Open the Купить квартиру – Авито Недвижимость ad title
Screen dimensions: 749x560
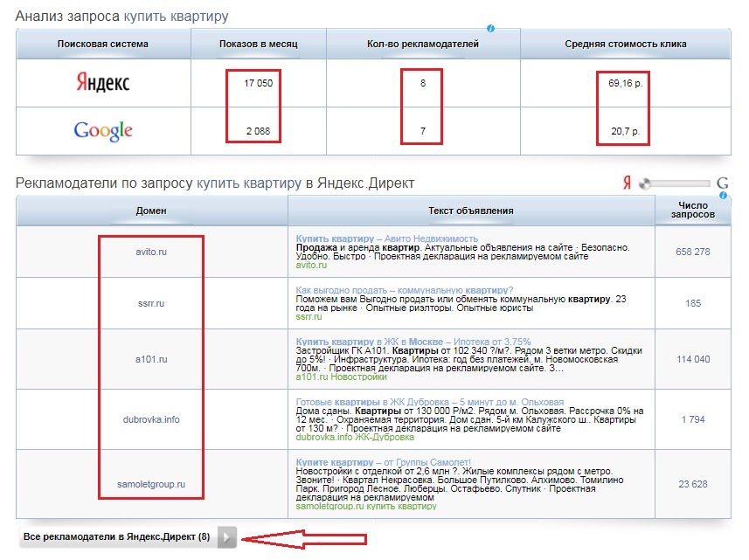[x=386, y=239]
